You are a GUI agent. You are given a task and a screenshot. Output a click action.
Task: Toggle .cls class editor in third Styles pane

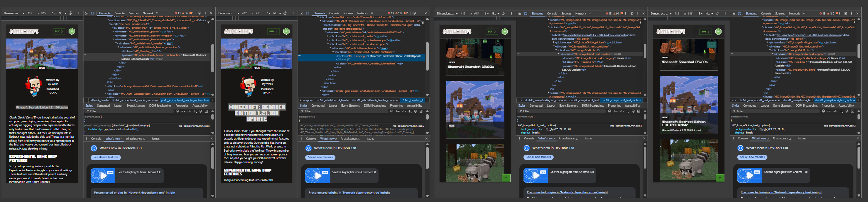click(622, 111)
